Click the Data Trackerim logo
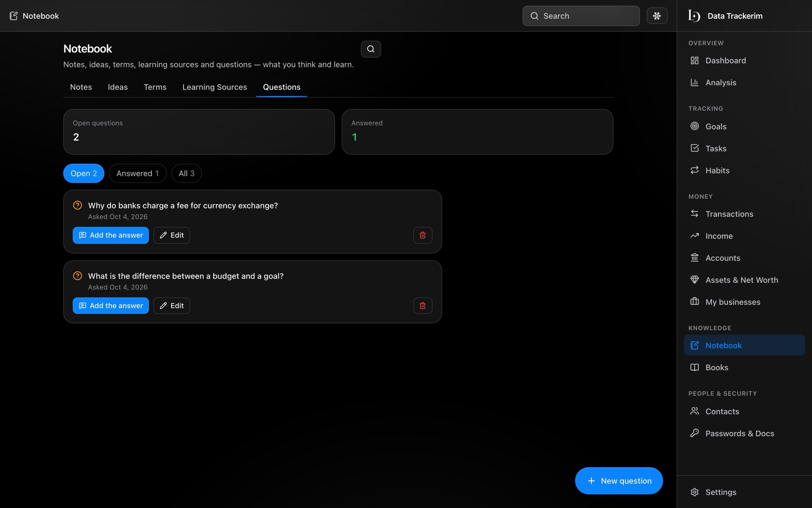 (x=694, y=16)
